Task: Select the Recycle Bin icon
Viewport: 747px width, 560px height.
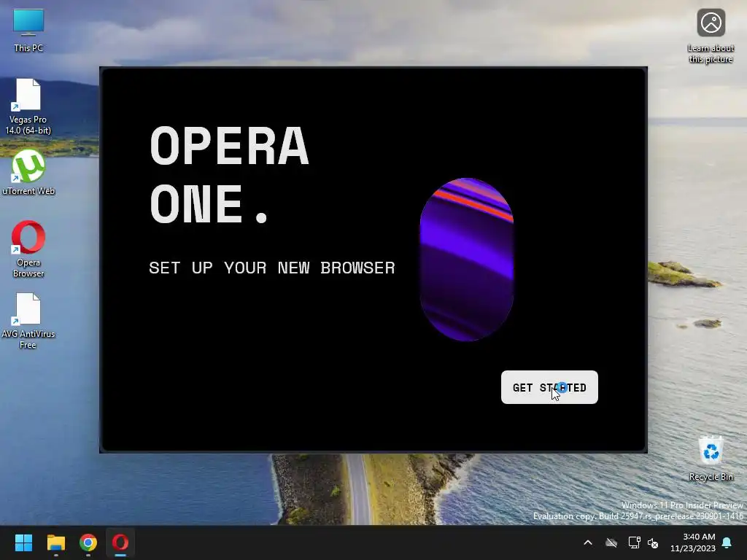Action: [711, 458]
